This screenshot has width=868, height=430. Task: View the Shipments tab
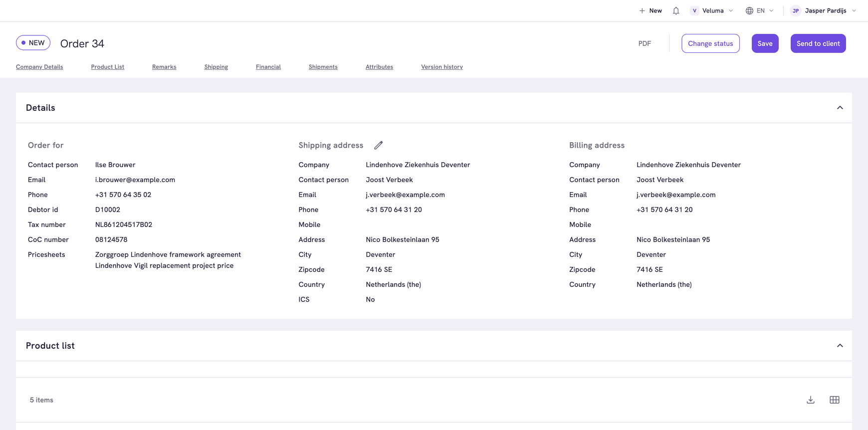click(x=323, y=67)
